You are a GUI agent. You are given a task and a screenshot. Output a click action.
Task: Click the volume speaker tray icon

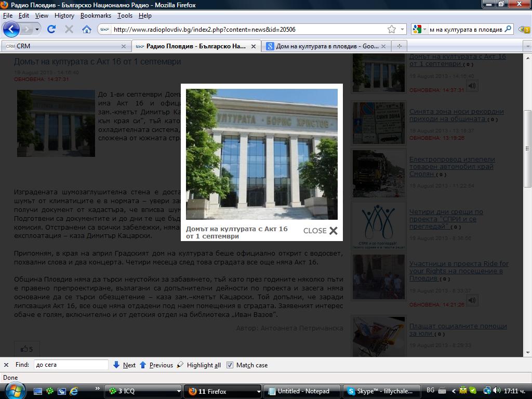[496, 391]
